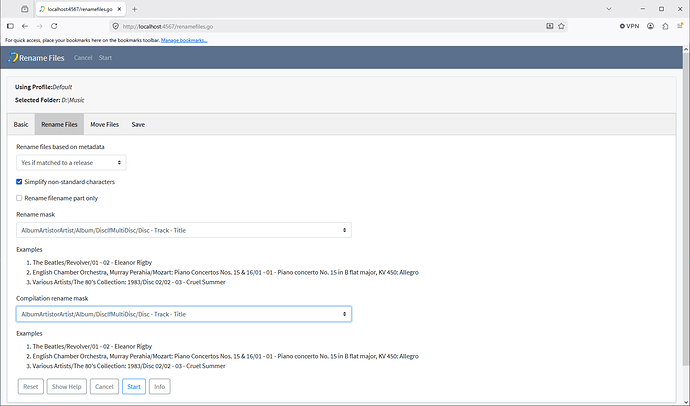Open the browser tab list chevron
The image size is (690, 406).
click(609, 9)
